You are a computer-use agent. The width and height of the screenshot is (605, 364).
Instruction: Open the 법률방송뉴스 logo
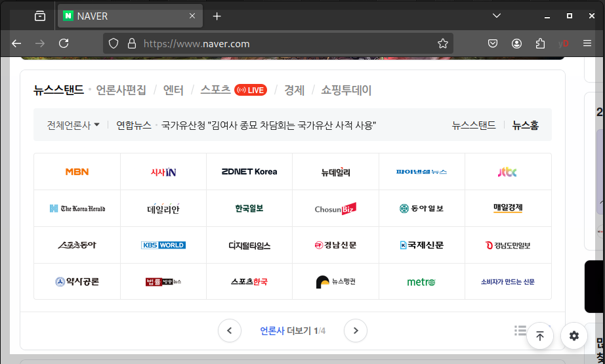point(163,282)
